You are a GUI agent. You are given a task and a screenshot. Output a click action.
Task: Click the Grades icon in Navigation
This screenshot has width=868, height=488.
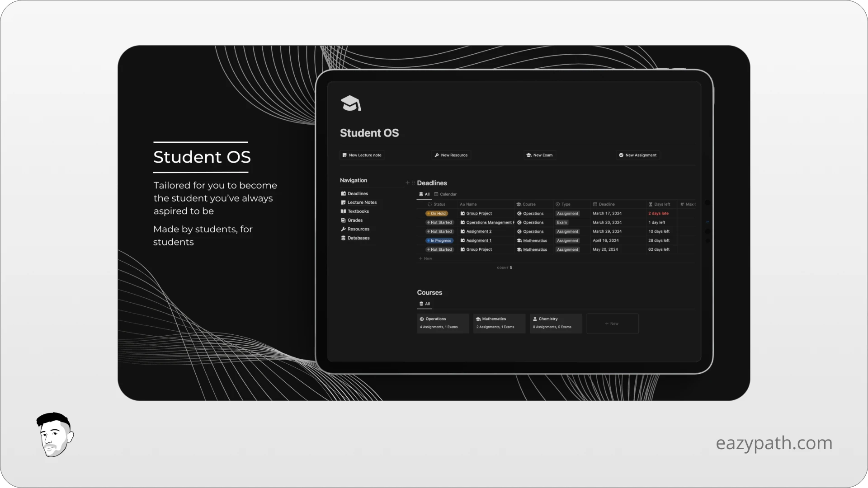pyautogui.click(x=343, y=221)
